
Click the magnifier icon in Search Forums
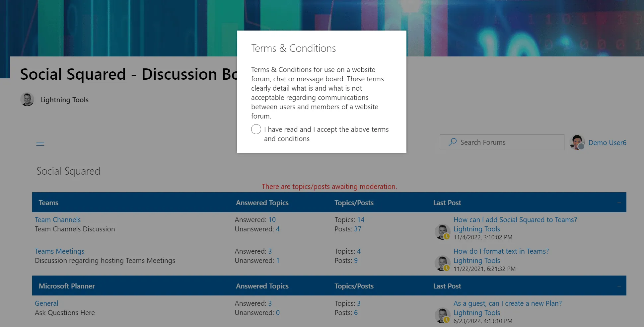click(453, 142)
